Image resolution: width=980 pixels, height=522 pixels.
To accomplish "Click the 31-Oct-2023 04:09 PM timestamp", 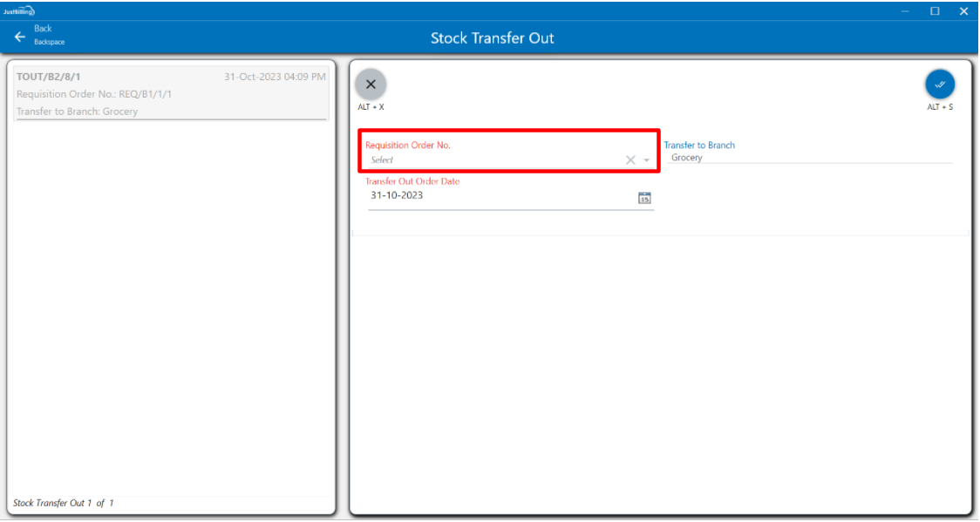I will [275, 77].
